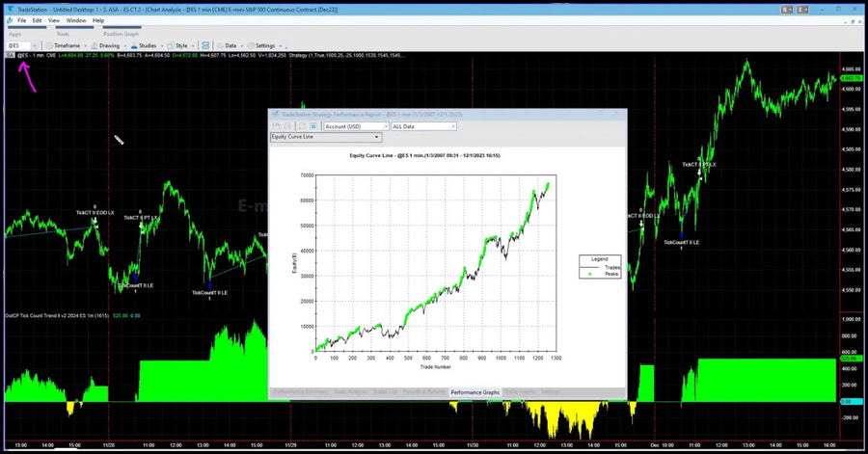
Task: Open the ALL Data dropdown
Action: click(x=424, y=126)
